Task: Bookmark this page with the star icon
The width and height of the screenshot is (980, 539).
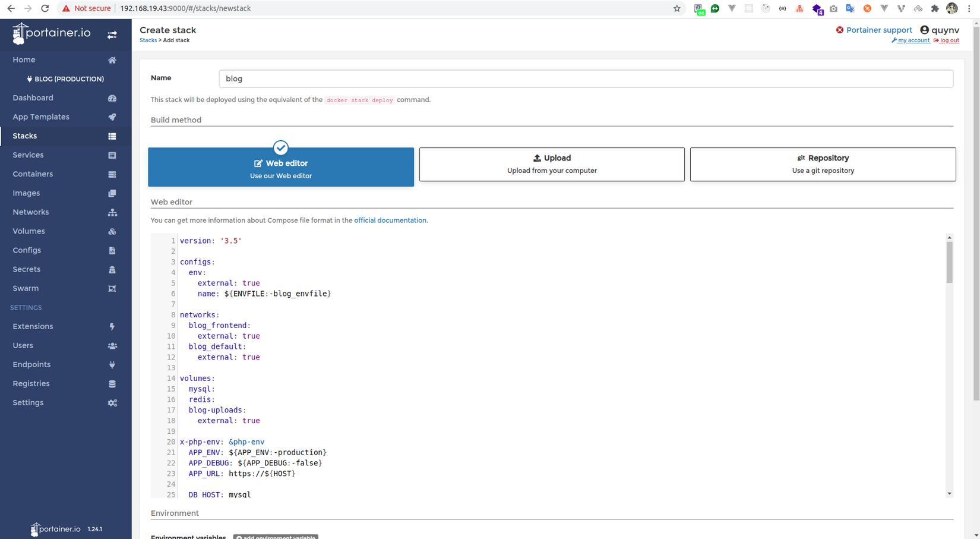Action: tap(676, 8)
